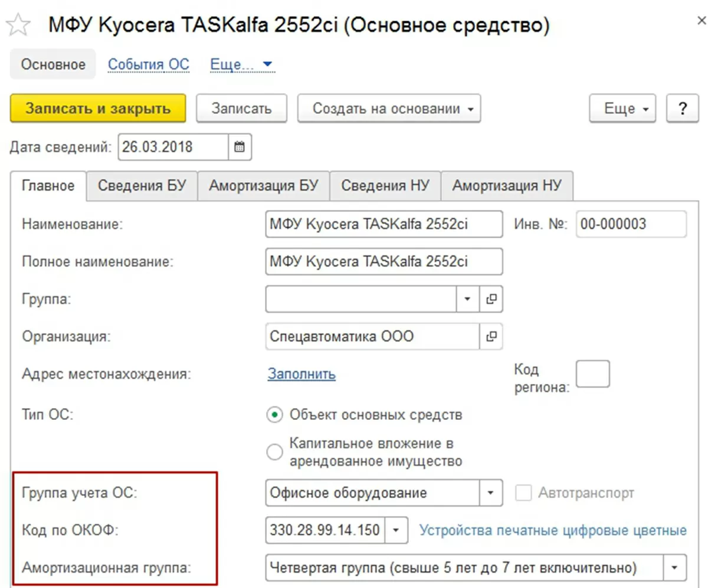The height and width of the screenshot is (588, 708).
Task: Go to the Амортизация НУ tab
Action: [x=507, y=186]
